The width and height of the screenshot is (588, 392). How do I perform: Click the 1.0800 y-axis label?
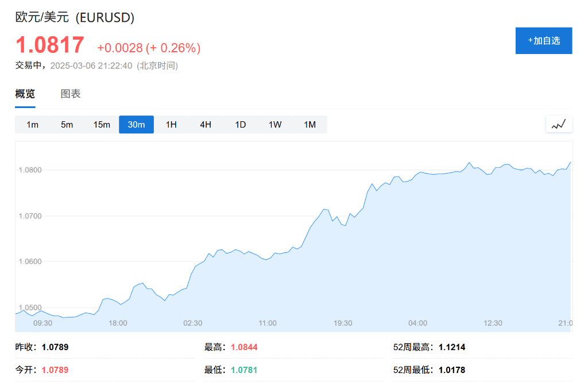[x=30, y=170]
